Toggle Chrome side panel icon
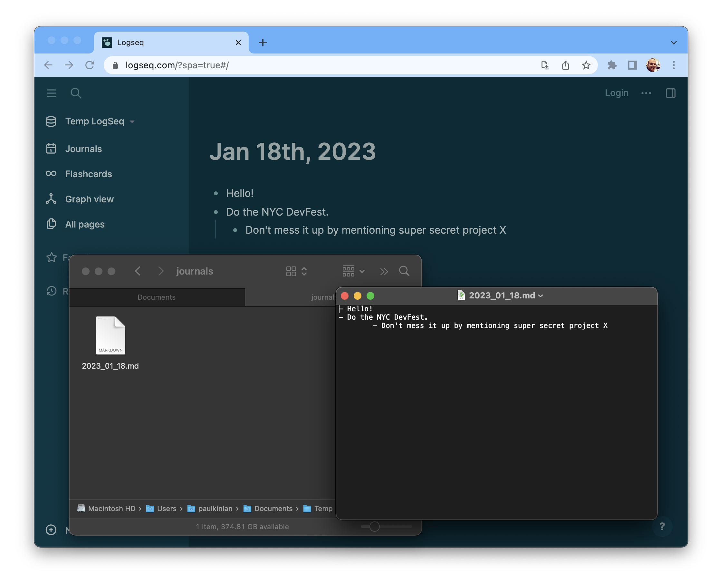728x582 pixels. point(632,65)
